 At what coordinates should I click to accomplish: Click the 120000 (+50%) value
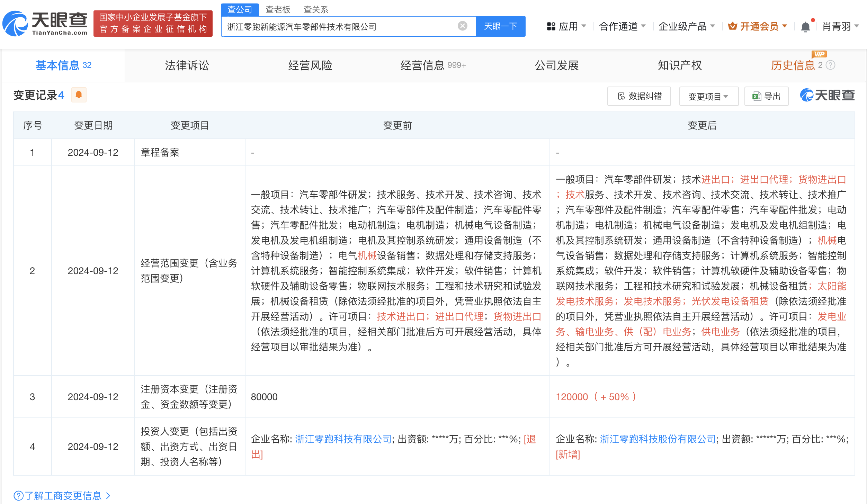(596, 397)
